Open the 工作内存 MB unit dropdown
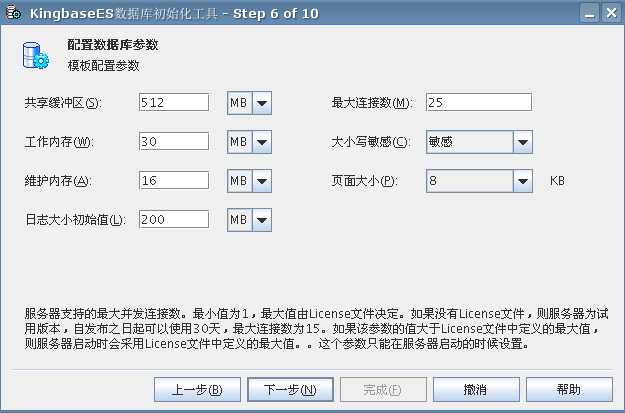 click(250, 142)
